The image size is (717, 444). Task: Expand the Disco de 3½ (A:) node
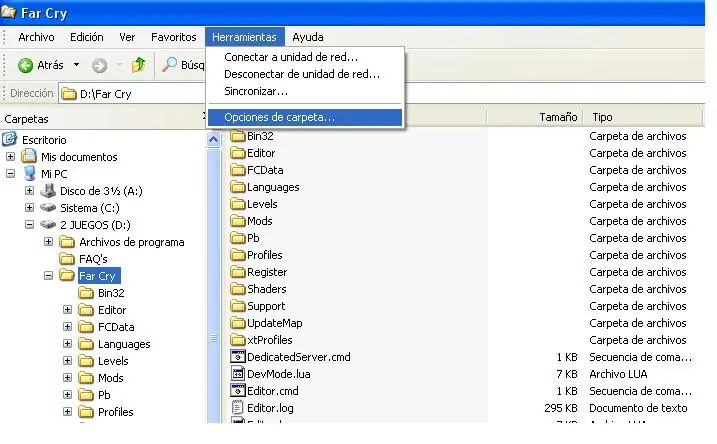click(30, 190)
